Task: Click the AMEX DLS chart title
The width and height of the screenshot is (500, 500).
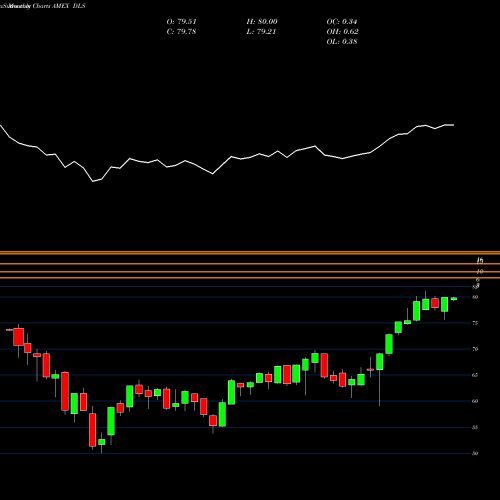Action: tap(43, 6)
